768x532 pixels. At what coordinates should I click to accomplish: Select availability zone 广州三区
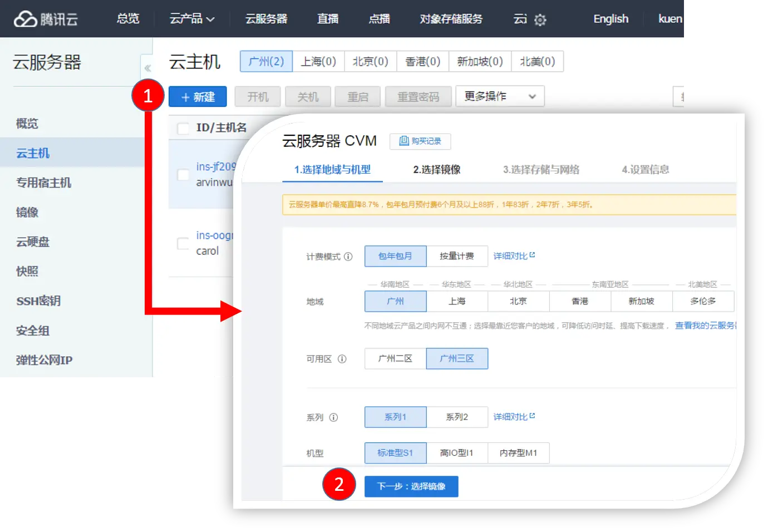[457, 358]
